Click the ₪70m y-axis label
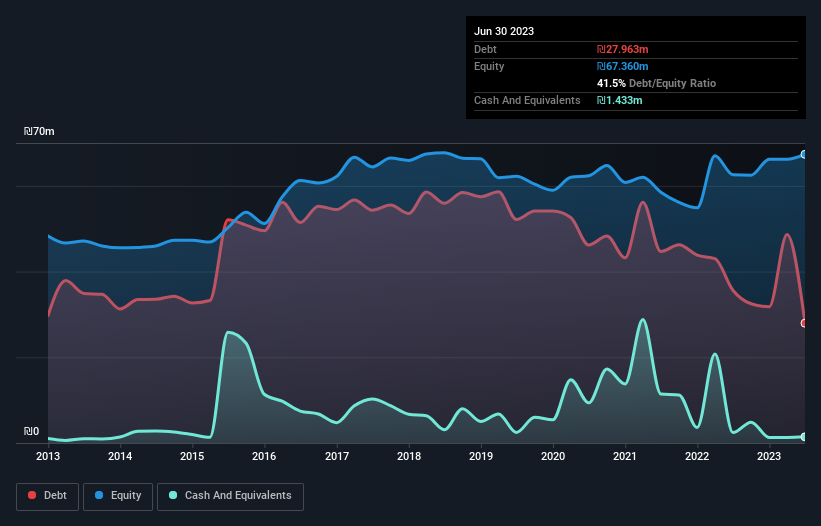This screenshot has height=526, width=821. point(39,131)
